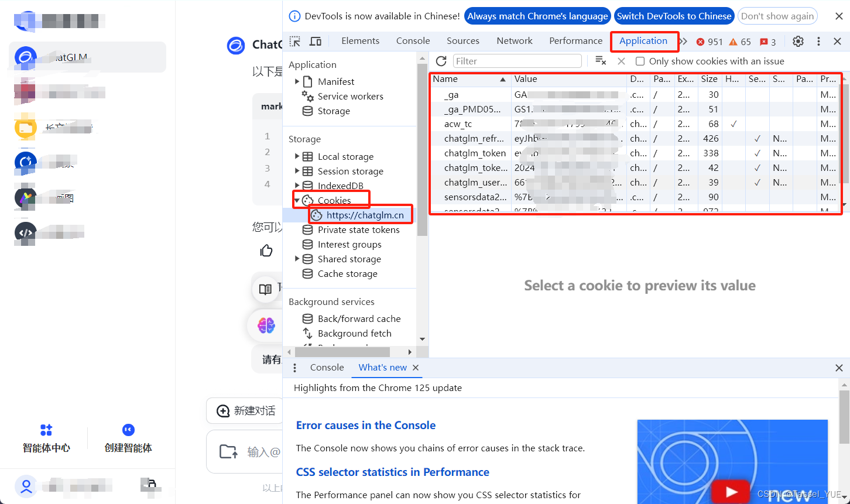Click the 3 issues counter
The image size is (850, 504).
[768, 42]
